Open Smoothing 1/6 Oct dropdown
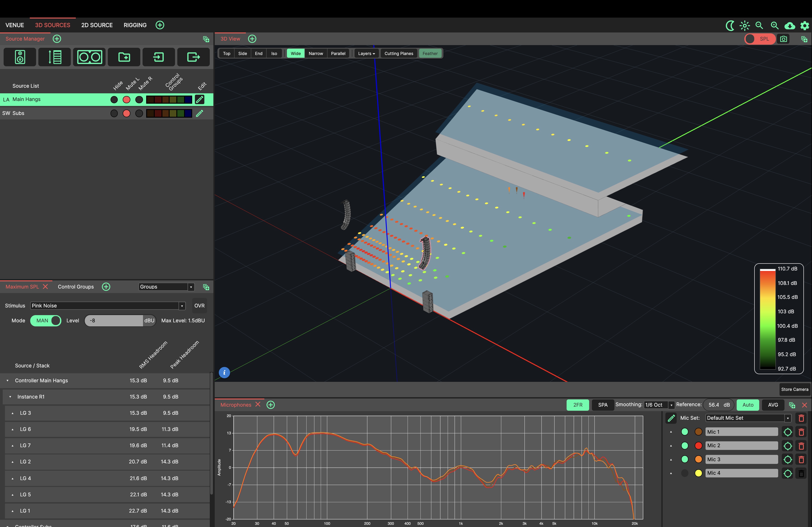 [659, 405]
